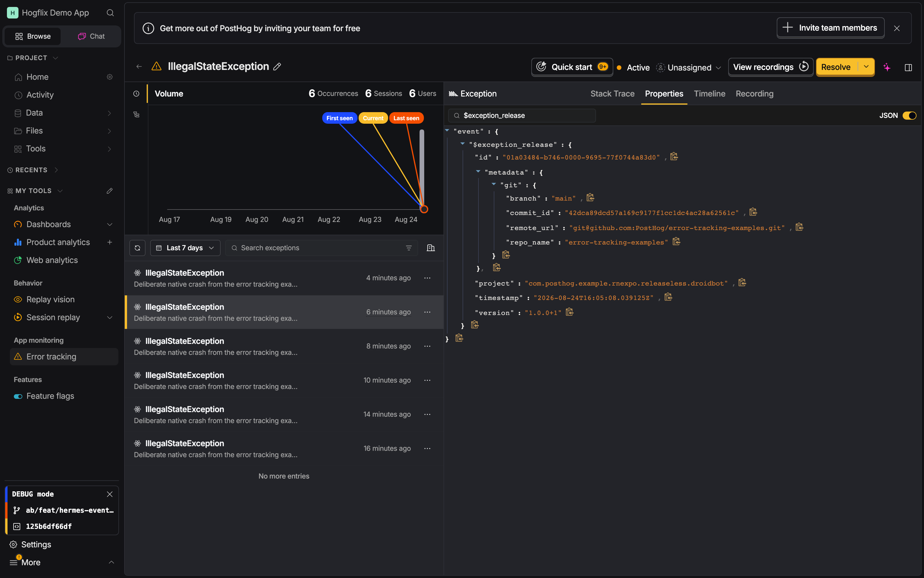Add a Product analytics insight with plus icon
The width and height of the screenshot is (924, 578).
110,242
